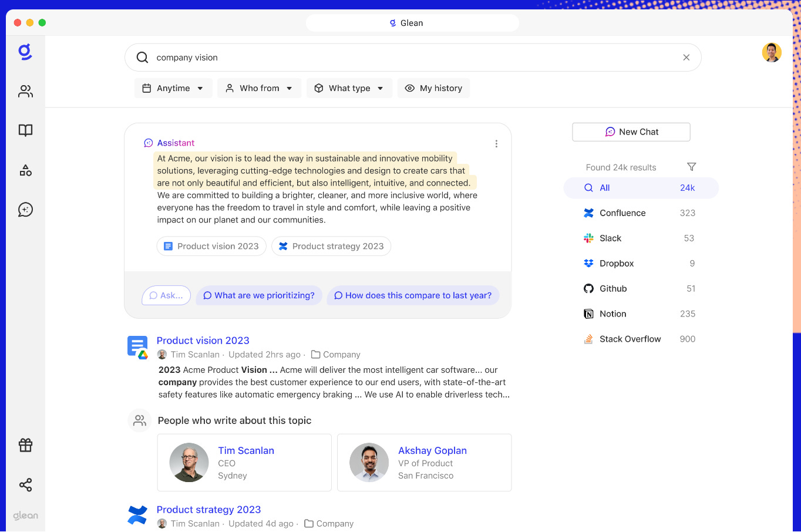The width and height of the screenshot is (801, 532).
Task: Open Akshay Goplan's profile photo
Action: tap(369, 463)
